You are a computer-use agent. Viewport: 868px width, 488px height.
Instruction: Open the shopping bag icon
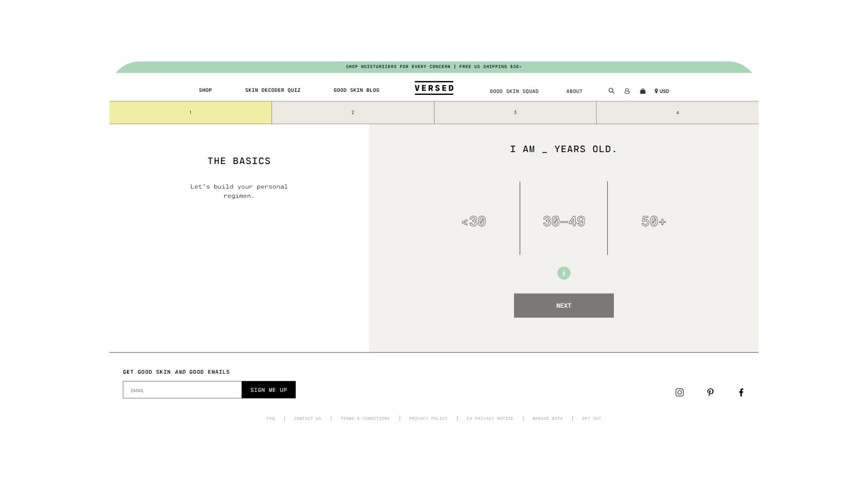(x=642, y=91)
